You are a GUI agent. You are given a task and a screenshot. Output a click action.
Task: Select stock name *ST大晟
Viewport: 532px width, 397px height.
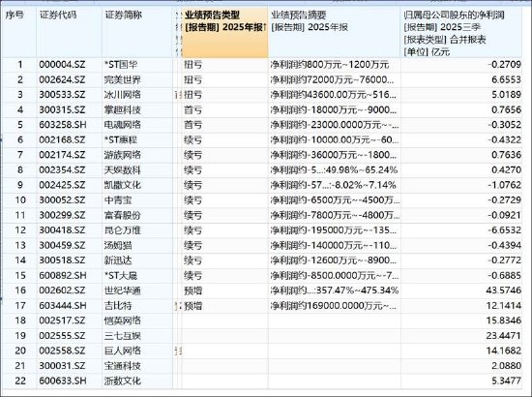point(121,275)
